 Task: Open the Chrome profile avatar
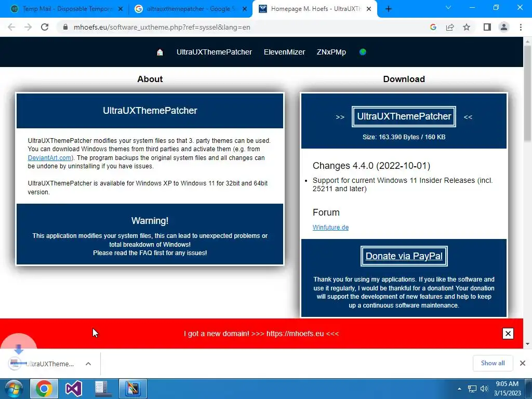coord(504,27)
